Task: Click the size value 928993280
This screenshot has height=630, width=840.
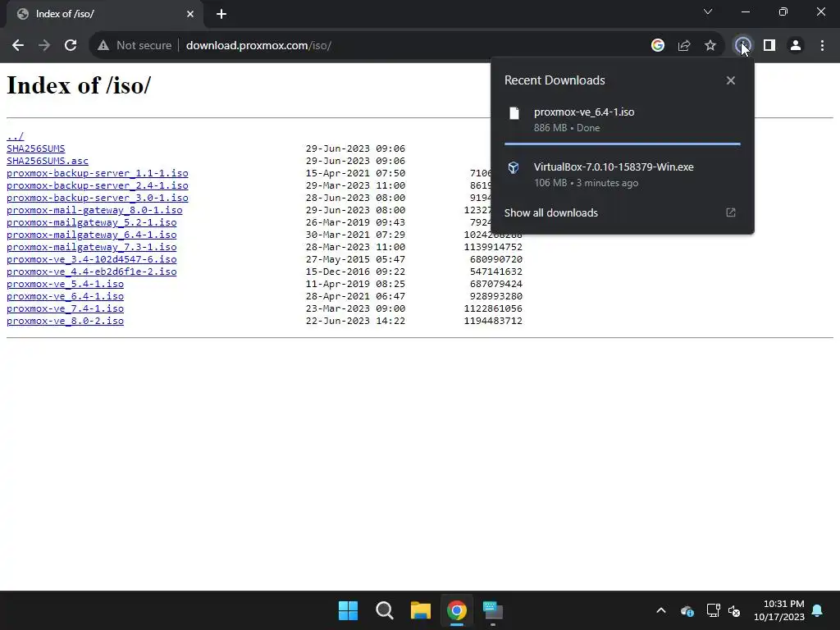Action: click(x=496, y=296)
